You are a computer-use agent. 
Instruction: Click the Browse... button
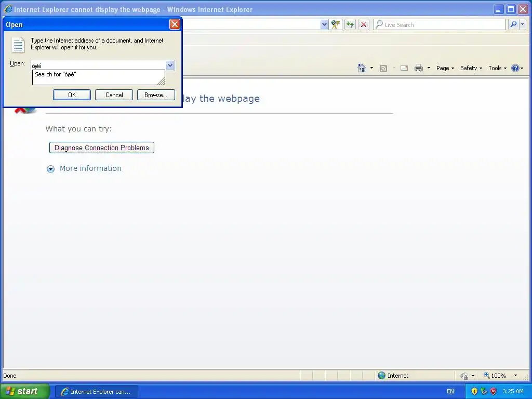point(156,95)
